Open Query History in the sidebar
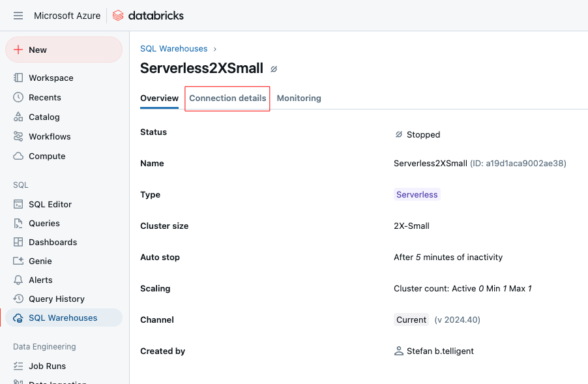 coord(56,299)
